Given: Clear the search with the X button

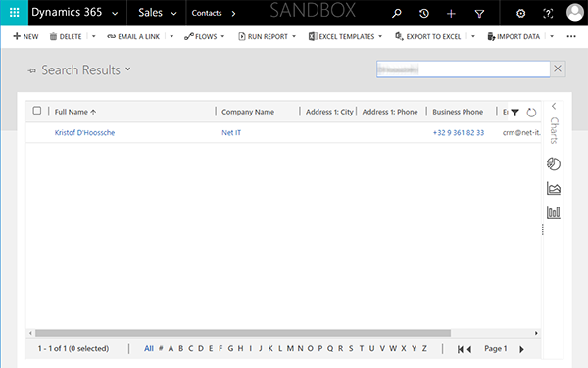Looking at the screenshot, I should tap(558, 69).
